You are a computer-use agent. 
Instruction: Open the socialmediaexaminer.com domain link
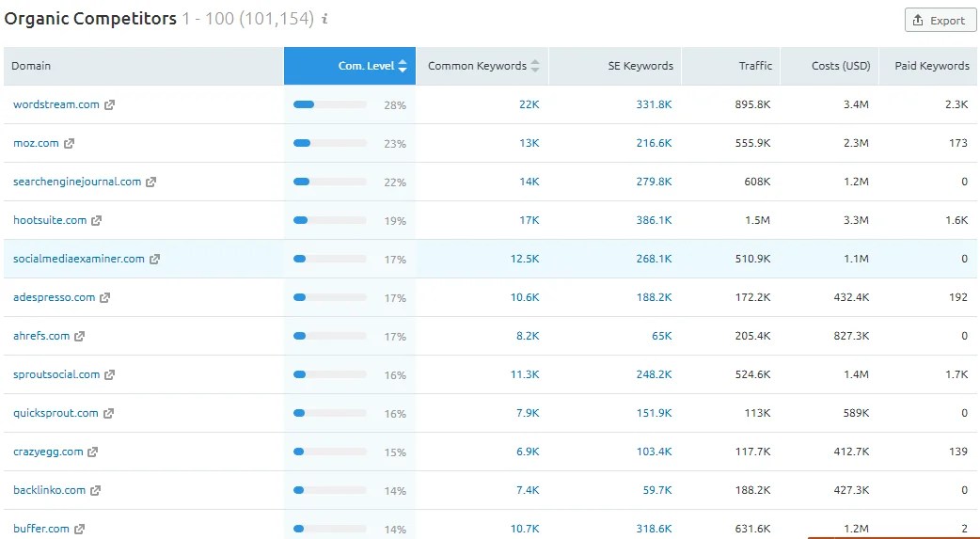click(x=79, y=259)
